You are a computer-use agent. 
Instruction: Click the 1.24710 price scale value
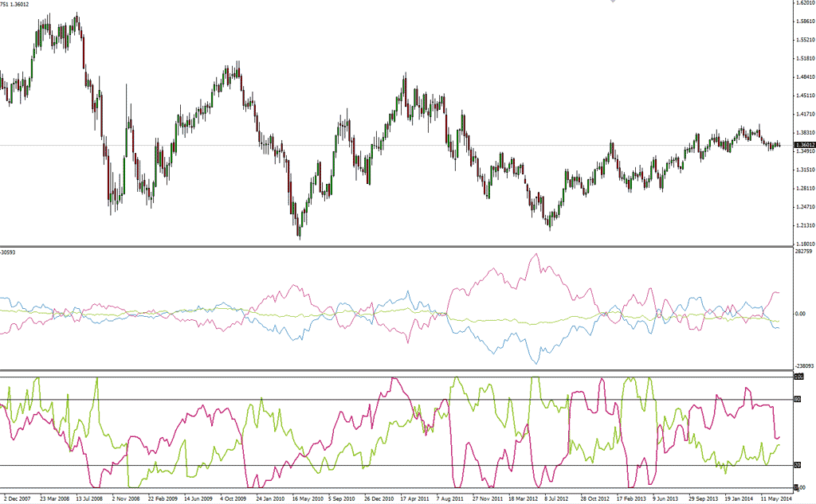pyautogui.click(x=805, y=207)
